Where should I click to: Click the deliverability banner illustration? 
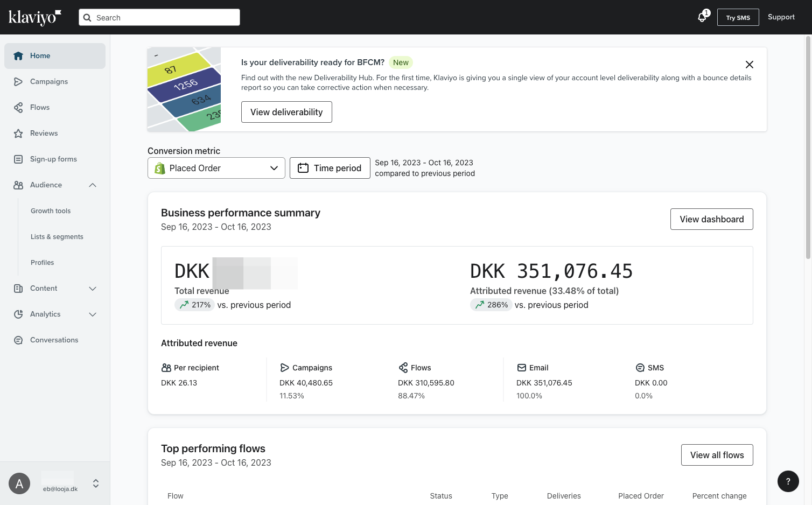click(x=184, y=89)
